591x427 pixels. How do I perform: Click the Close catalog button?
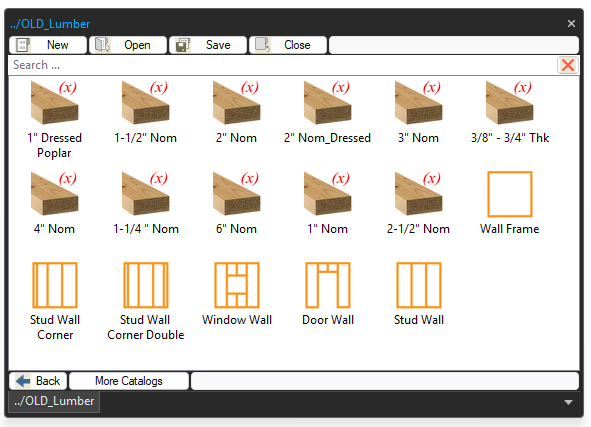click(x=288, y=45)
